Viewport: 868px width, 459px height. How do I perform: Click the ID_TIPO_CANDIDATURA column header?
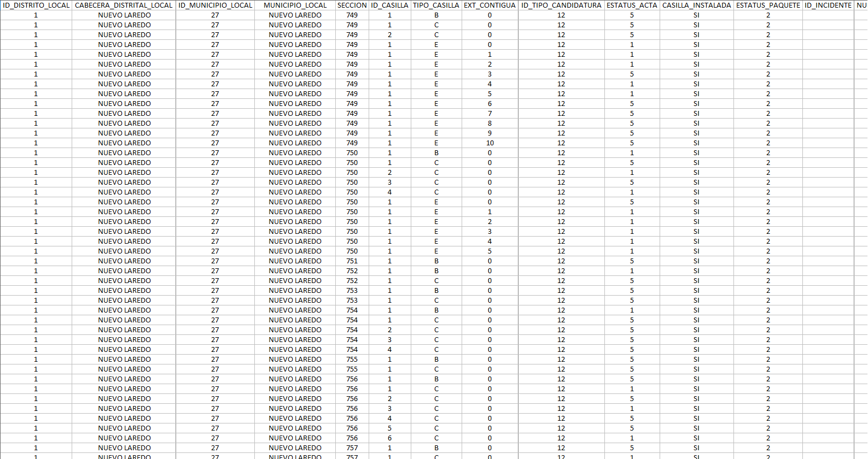pyautogui.click(x=561, y=5)
